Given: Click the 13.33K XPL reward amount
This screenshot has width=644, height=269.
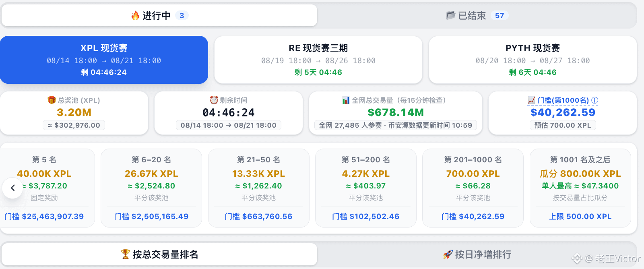Looking at the screenshot, I should (259, 174).
